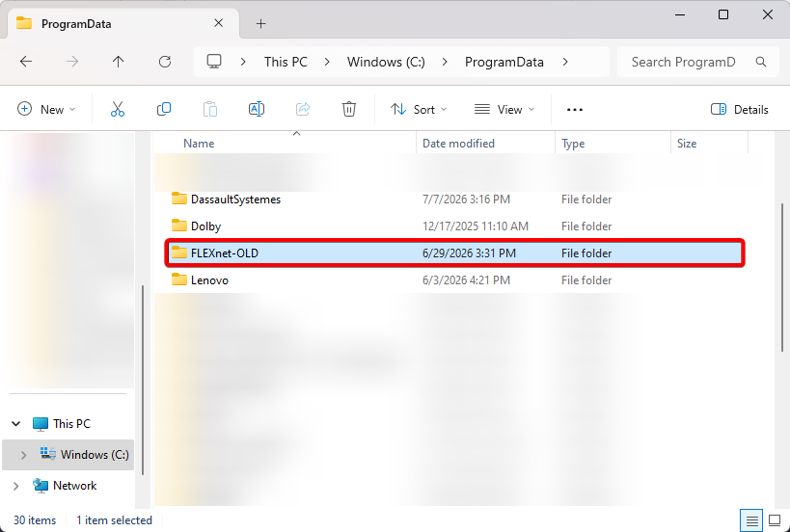Click Windows (C:) in the address bar
Image resolution: width=790 pixels, height=532 pixels.
pos(386,62)
